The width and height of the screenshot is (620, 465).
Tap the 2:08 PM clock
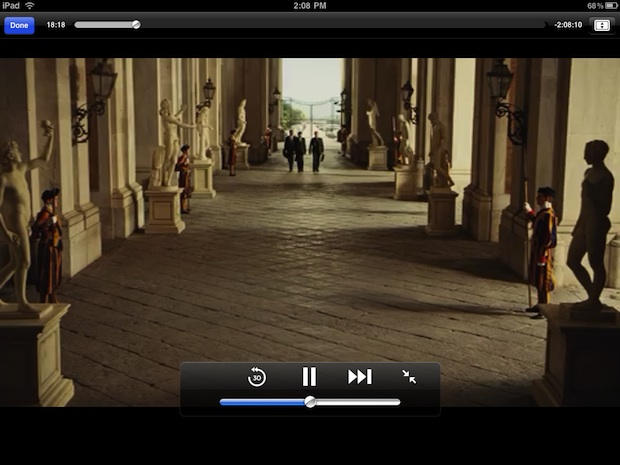(310, 6)
